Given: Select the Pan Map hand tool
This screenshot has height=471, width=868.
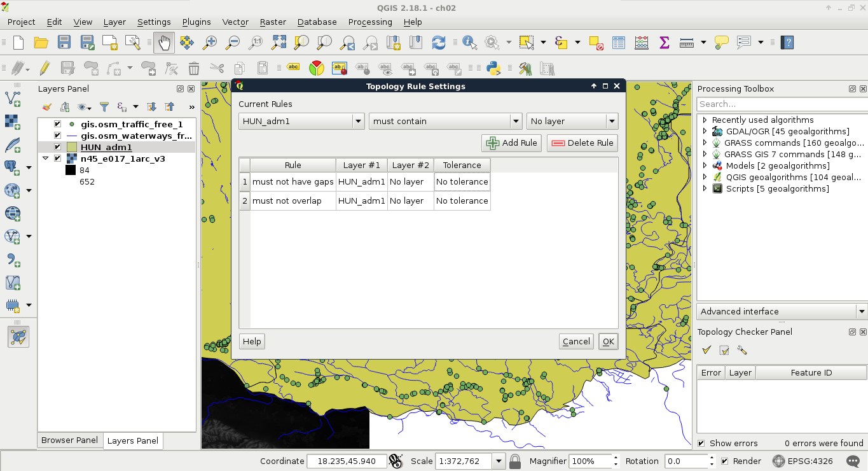Looking at the screenshot, I should [x=164, y=43].
